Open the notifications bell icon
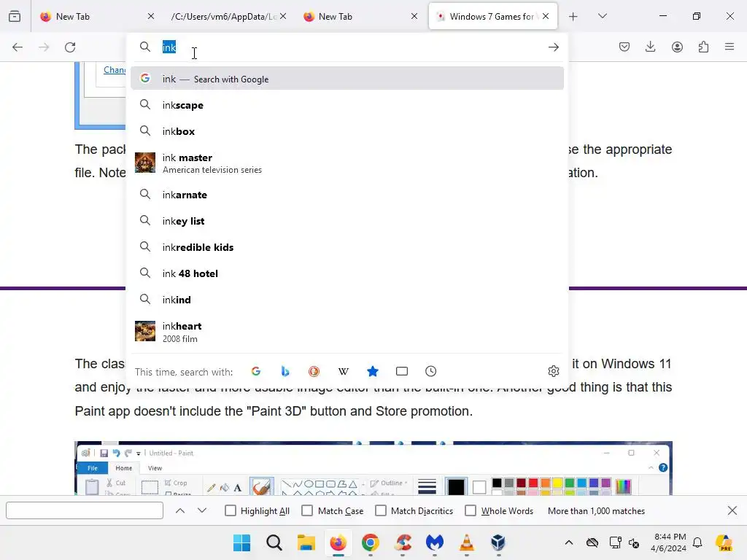This screenshot has width=747, height=560. [697, 542]
